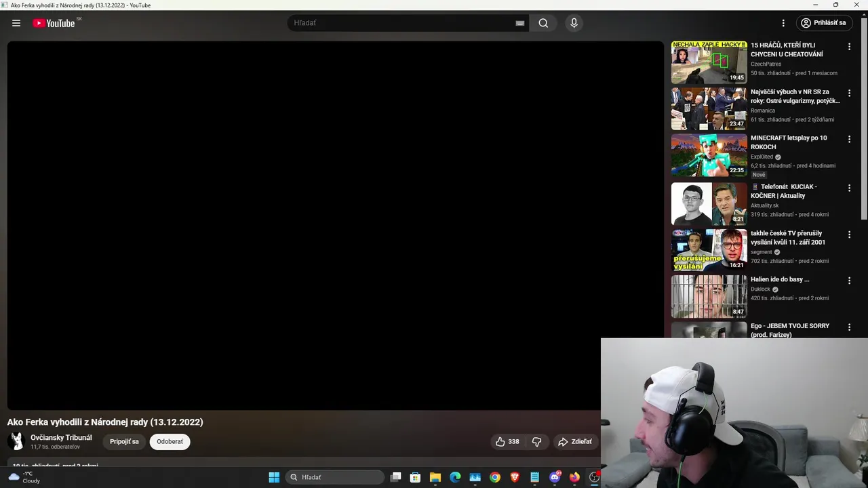The image size is (868, 488).
Task: Open the YouTube settings three-dot menu
Action: click(x=783, y=23)
